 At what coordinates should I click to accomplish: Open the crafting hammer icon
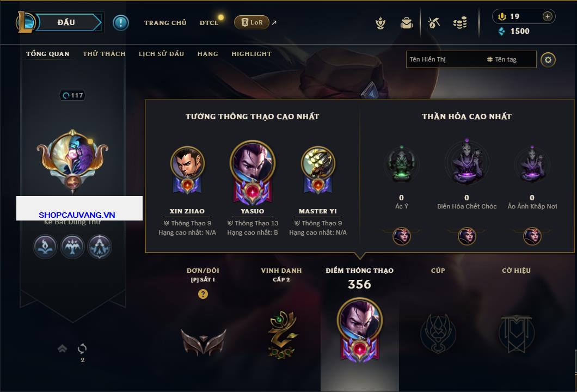[x=434, y=23]
